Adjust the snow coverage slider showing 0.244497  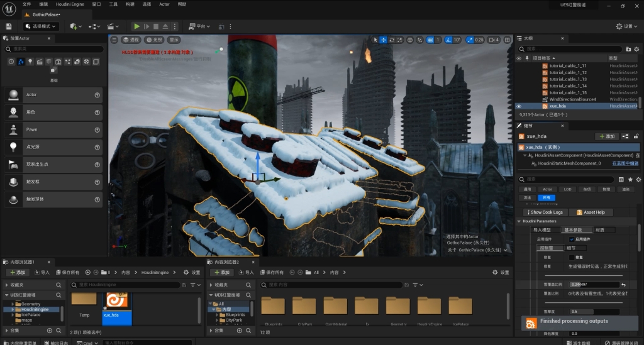pyautogui.click(x=594, y=285)
